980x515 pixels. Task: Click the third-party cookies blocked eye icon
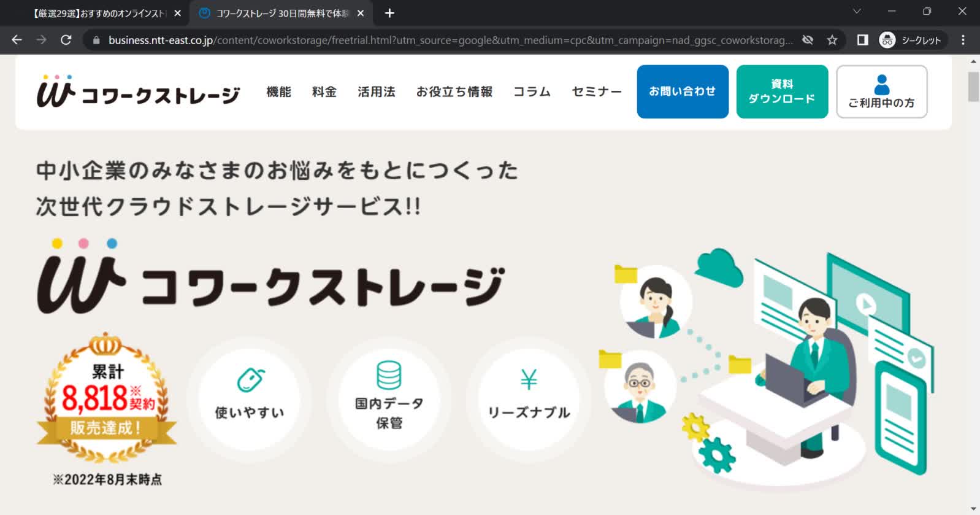pos(808,40)
